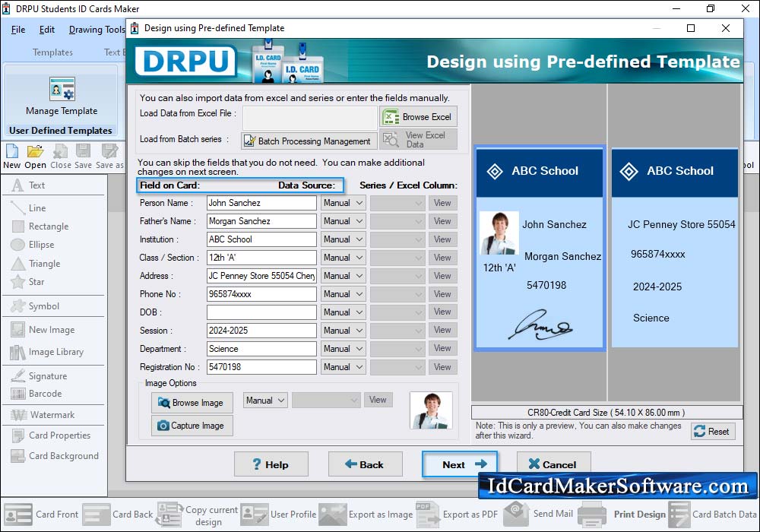Viewport: 760px width, 532px height.
Task: Open Institution data source dropdown
Action: pos(344,239)
